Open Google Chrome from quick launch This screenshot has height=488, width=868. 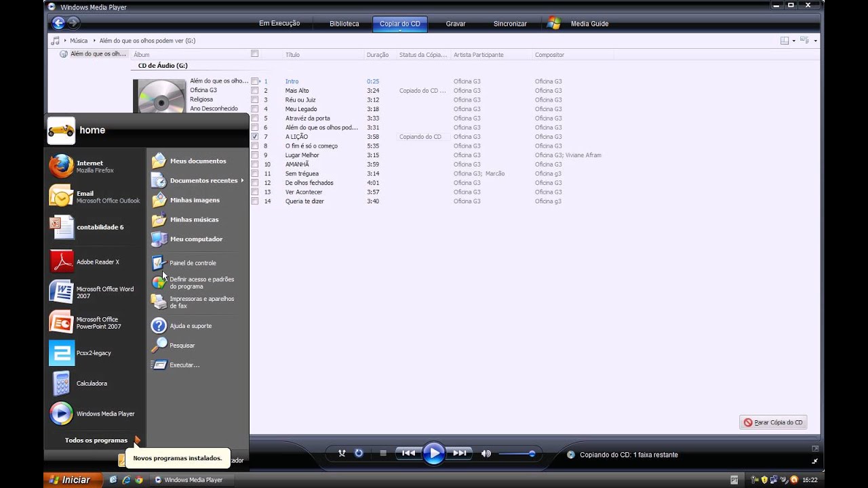click(139, 480)
